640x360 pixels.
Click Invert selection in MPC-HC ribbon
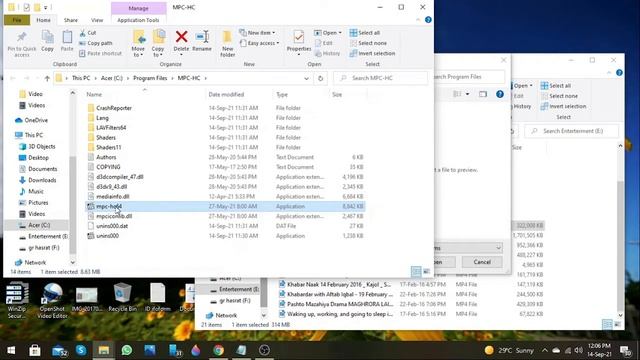click(x=372, y=53)
